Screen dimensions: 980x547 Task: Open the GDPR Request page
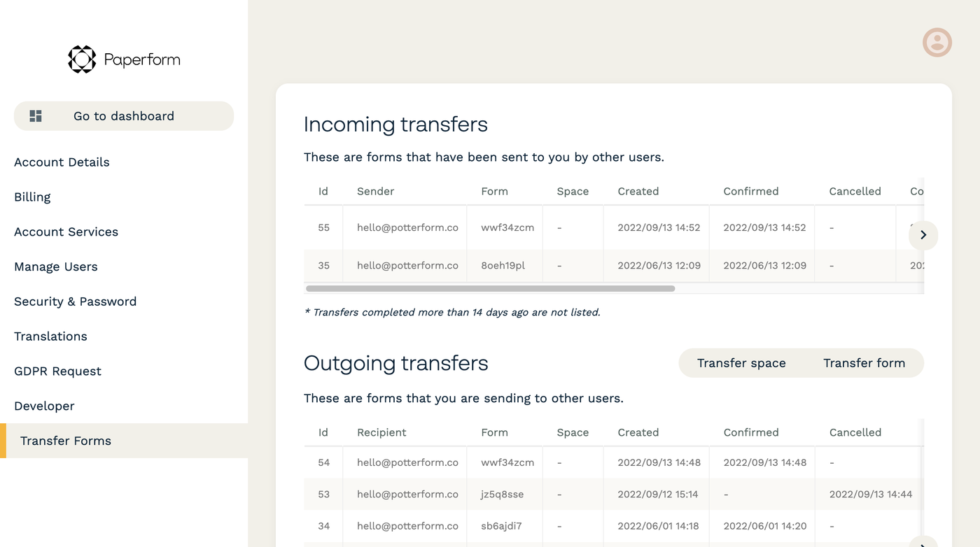pyautogui.click(x=57, y=371)
